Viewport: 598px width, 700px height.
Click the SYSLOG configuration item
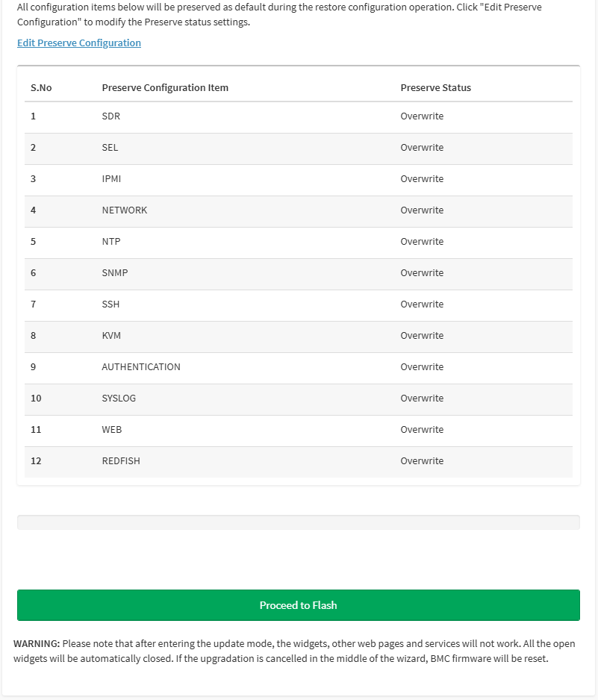coord(119,399)
